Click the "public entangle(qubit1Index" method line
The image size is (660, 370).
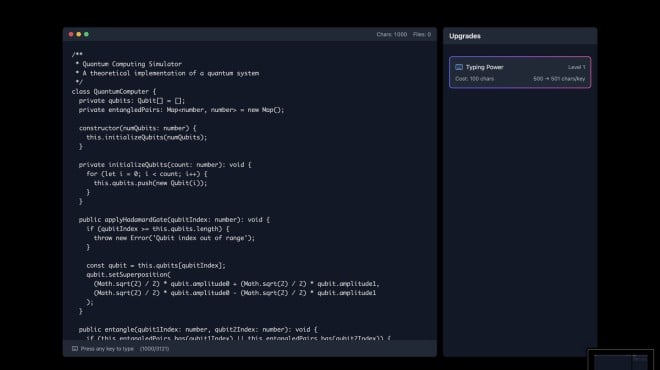[x=198, y=330]
